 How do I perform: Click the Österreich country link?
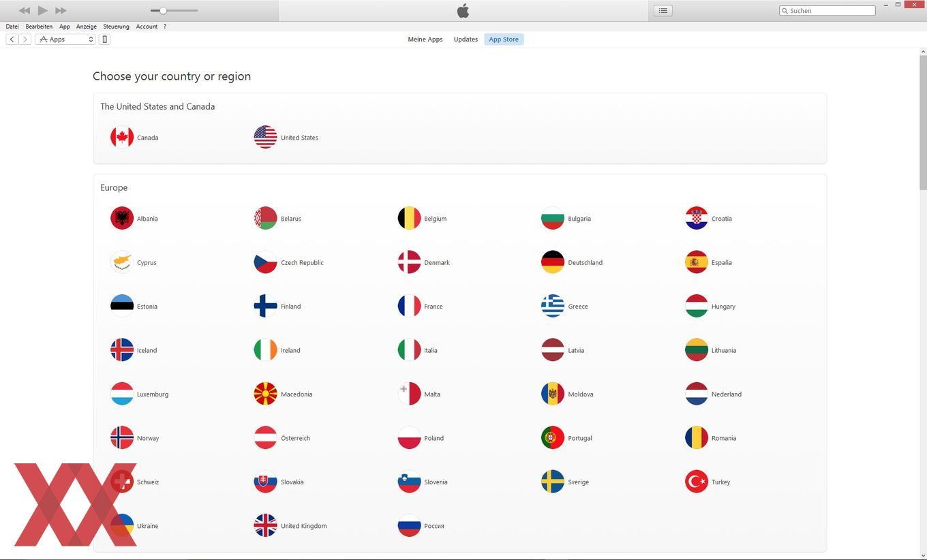click(295, 438)
